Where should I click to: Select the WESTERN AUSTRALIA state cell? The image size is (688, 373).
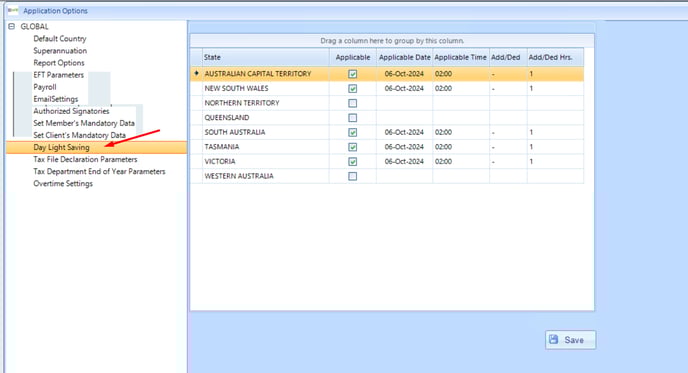click(x=265, y=176)
